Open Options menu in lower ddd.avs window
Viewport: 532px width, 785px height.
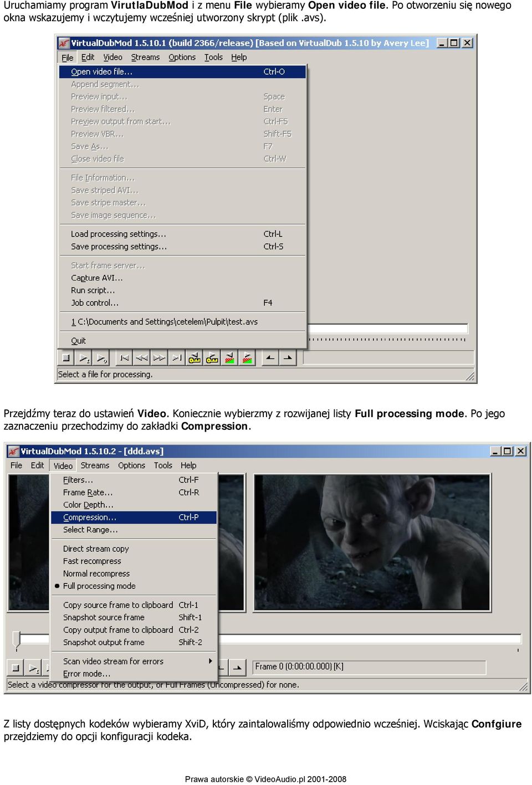pyautogui.click(x=131, y=465)
